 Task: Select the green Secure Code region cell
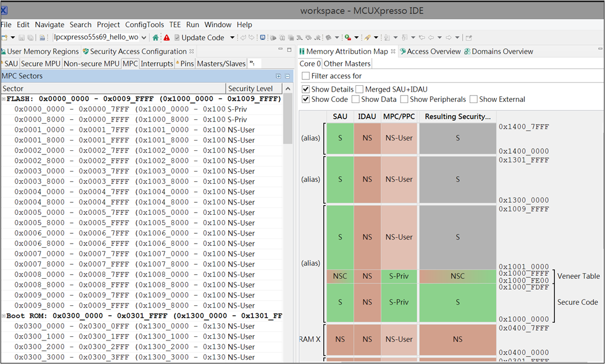pos(457,302)
